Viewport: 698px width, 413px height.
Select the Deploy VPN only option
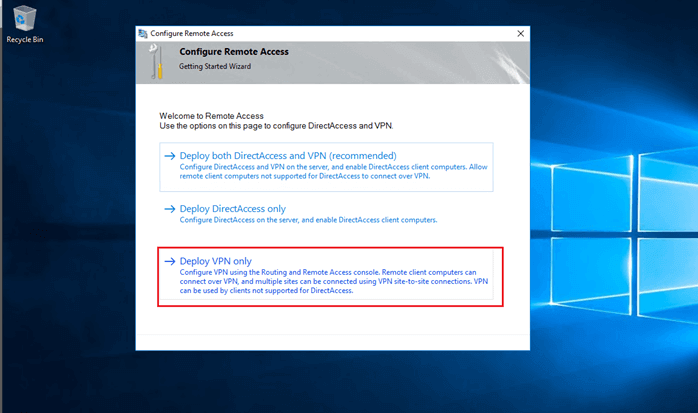[x=326, y=275]
